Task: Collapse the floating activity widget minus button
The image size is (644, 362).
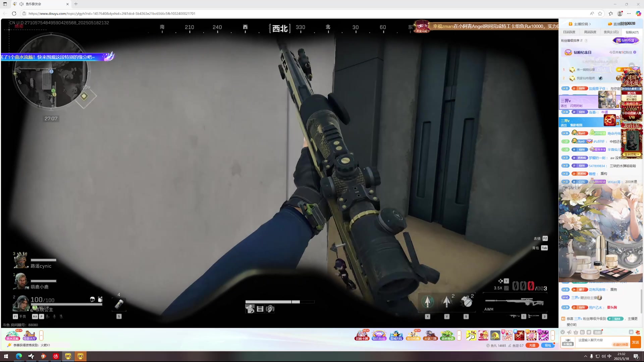Action: pyautogui.click(x=632, y=65)
